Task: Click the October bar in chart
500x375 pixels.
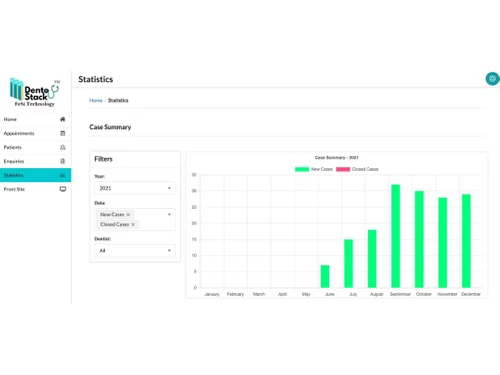Action: click(x=419, y=239)
